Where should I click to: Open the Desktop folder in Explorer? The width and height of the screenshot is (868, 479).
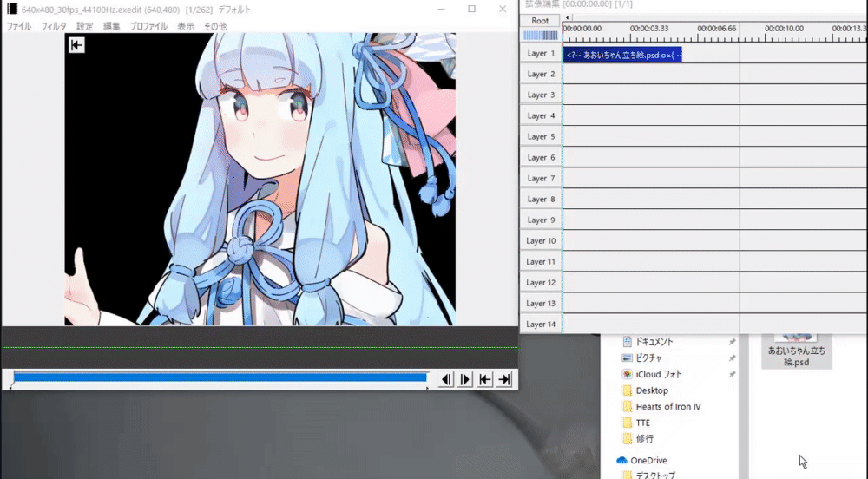652,390
